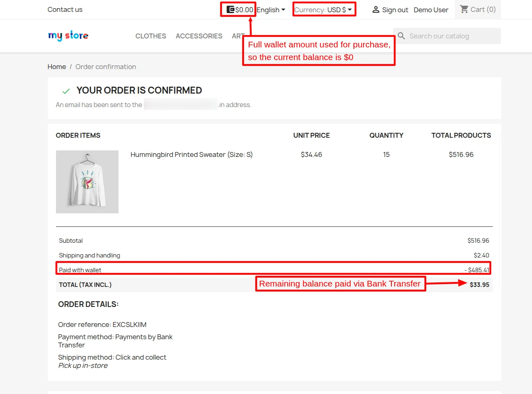
Task: Click the Contact us link
Action: coord(65,9)
